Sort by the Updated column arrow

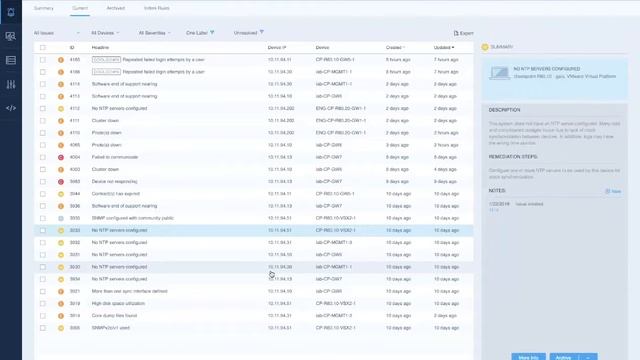pyautogui.click(x=453, y=48)
